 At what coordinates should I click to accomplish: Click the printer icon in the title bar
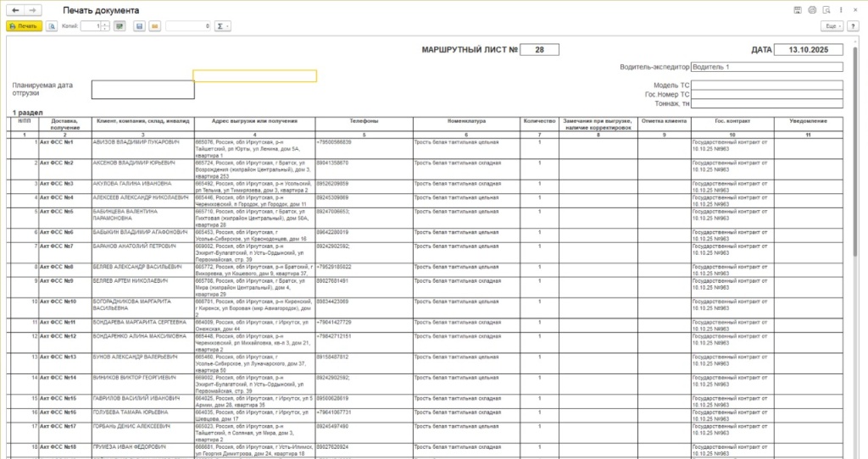(x=812, y=9)
